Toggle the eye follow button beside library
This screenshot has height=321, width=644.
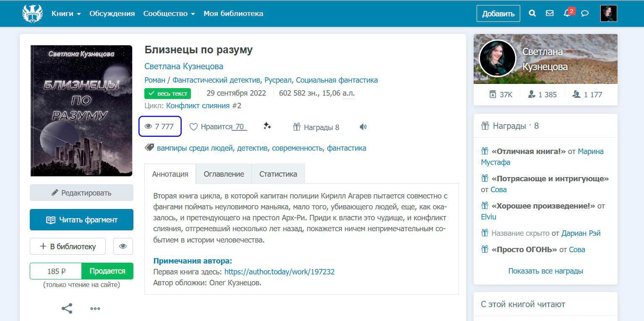coord(123,246)
